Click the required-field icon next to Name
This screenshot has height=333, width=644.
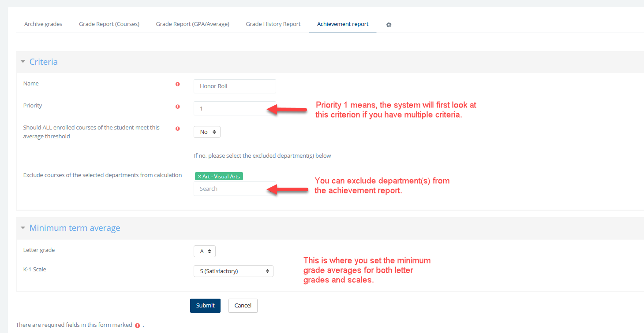click(x=178, y=84)
